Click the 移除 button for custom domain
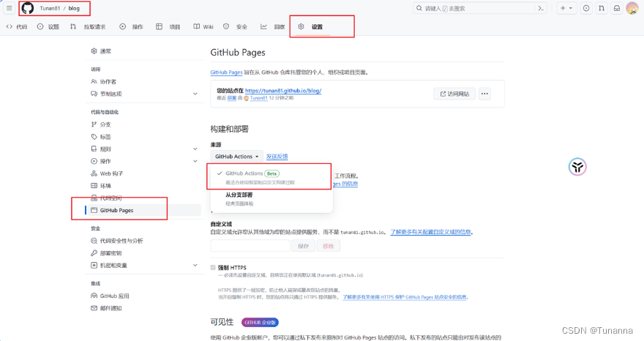Screen dimensions: 644x341 (328, 246)
